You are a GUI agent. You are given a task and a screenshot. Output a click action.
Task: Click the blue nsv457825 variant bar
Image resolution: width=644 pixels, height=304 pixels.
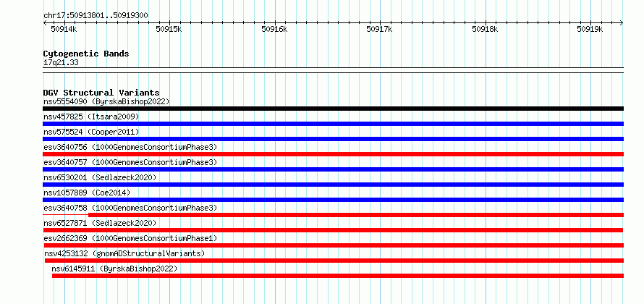(x=333, y=124)
